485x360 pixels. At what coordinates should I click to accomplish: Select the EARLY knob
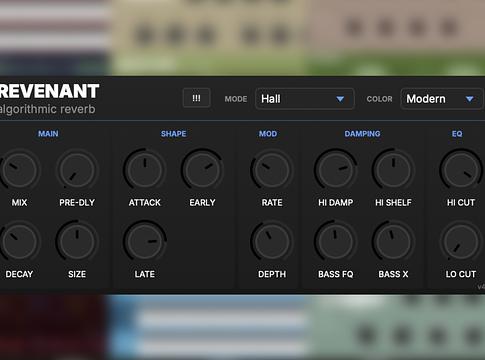click(202, 170)
